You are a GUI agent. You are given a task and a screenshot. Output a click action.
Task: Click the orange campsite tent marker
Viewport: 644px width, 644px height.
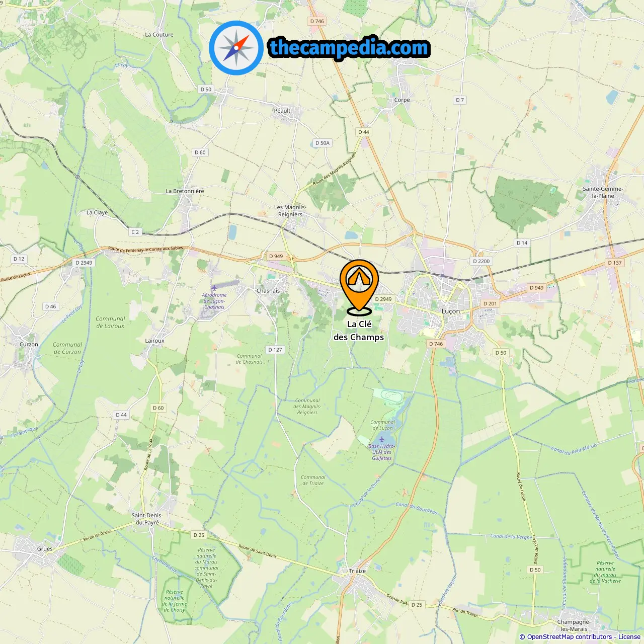pos(359,286)
